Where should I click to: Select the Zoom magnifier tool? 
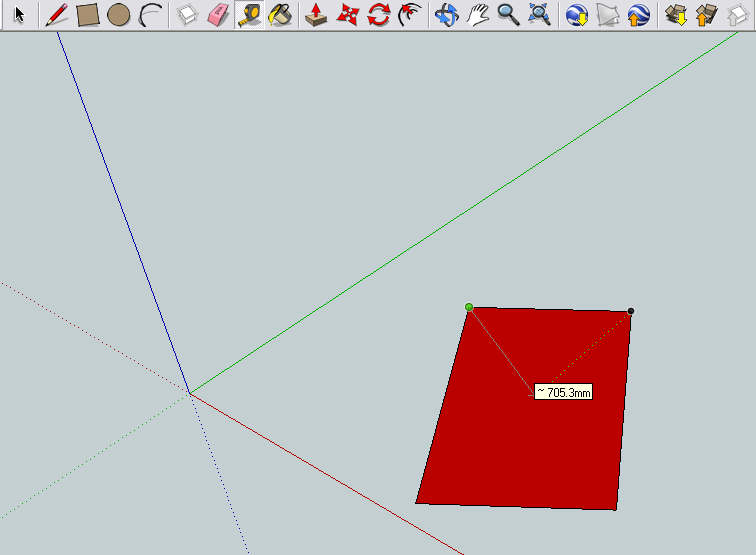[x=508, y=14]
